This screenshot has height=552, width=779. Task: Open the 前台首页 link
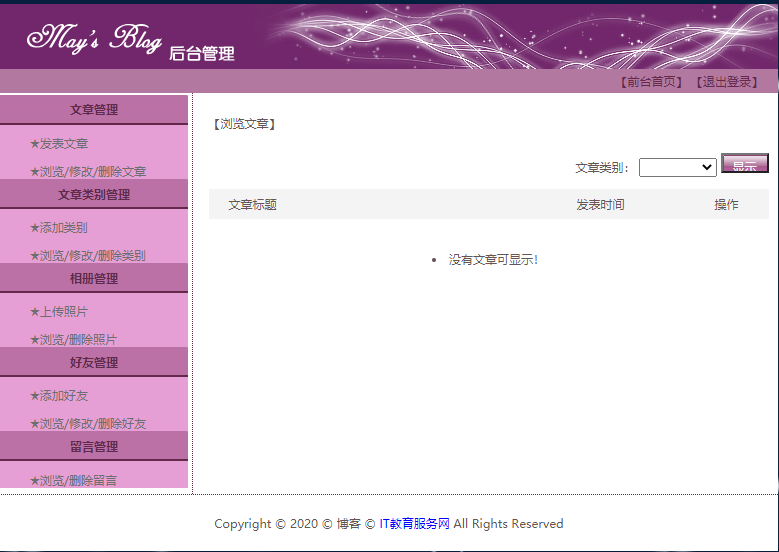[x=651, y=82]
